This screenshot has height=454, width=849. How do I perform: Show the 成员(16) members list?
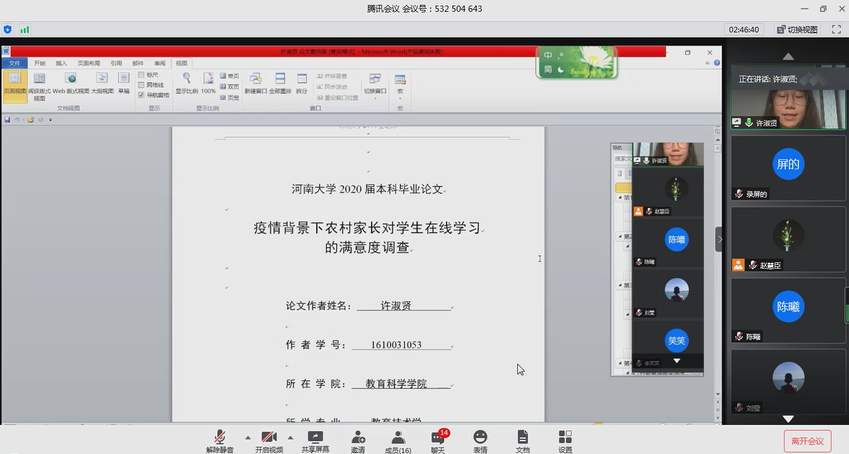[398, 442]
